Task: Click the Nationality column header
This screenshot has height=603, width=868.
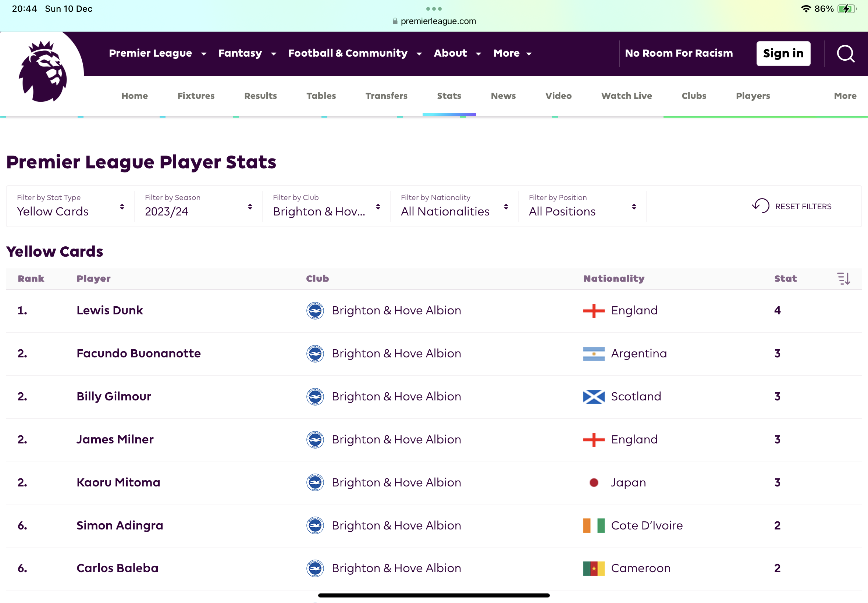Action: 614,279
